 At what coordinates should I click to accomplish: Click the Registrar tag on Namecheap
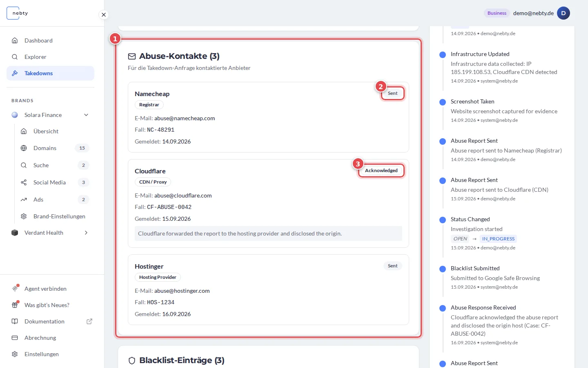point(149,105)
